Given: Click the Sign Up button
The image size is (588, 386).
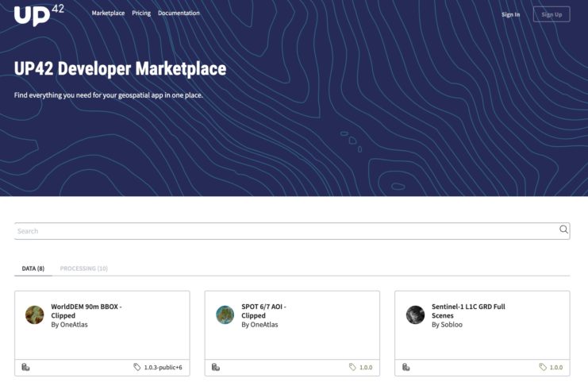Looking at the screenshot, I should pos(551,14).
